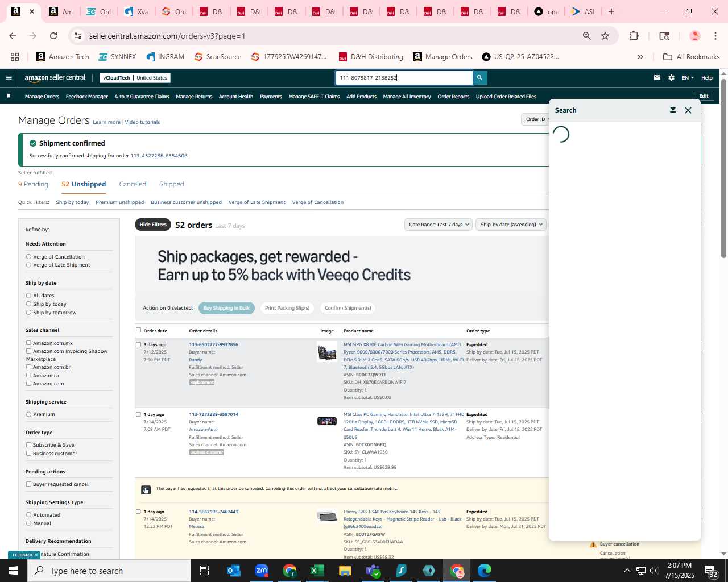Screen dimensions: 728x582
Task: Toggle the select-all orders checkbox
Action: (138, 330)
